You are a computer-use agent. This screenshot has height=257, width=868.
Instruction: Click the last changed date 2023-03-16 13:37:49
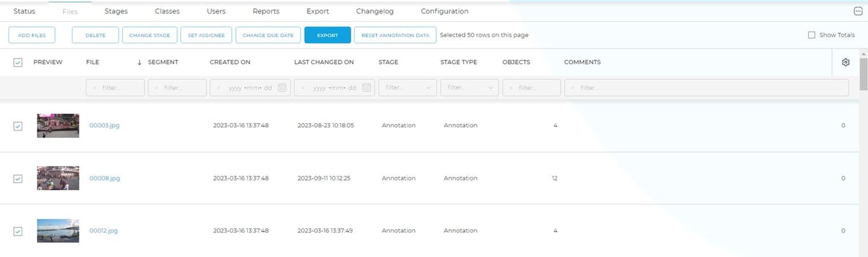325,230
